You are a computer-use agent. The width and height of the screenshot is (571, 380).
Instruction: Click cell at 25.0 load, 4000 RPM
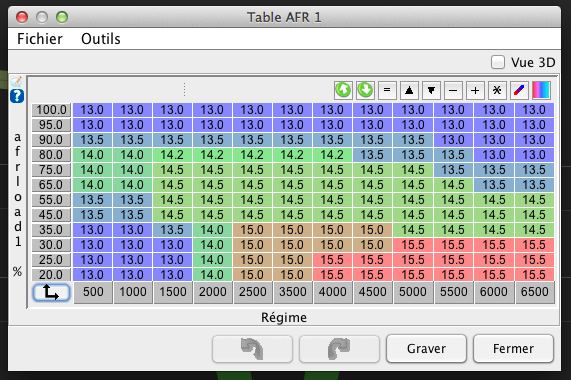pyautogui.click(x=332, y=260)
